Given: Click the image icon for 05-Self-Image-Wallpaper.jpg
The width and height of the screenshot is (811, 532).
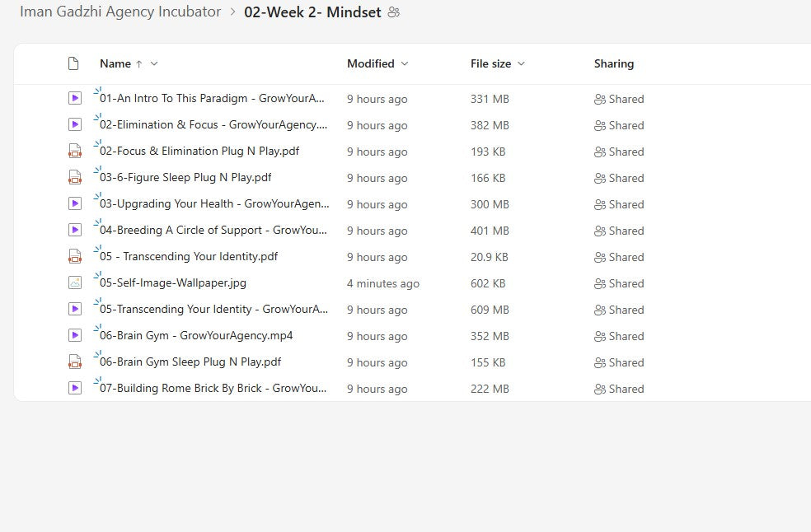Looking at the screenshot, I should click(x=75, y=282).
